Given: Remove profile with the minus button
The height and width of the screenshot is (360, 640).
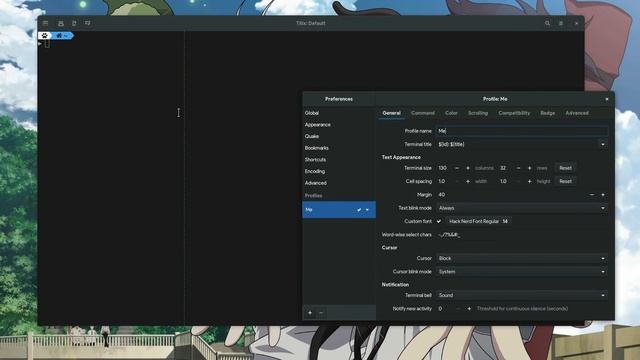Looking at the screenshot, I should pyautogui.click(x=321, y=313).
